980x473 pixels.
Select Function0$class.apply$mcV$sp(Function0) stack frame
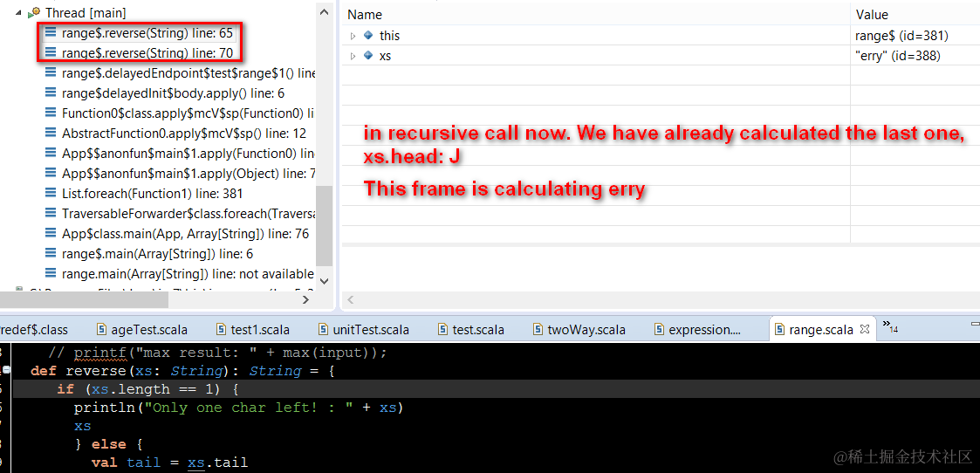tap(188, 113)
